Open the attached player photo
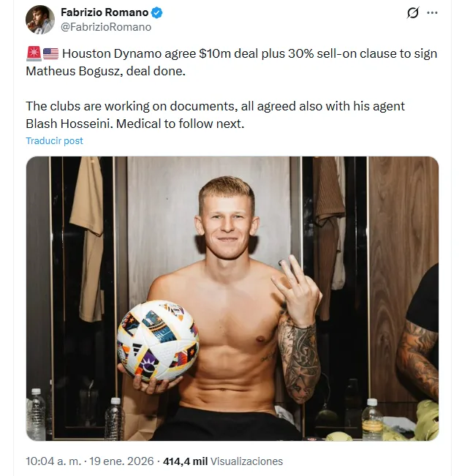Screen dimensions: 462x476 click(232, 298)
